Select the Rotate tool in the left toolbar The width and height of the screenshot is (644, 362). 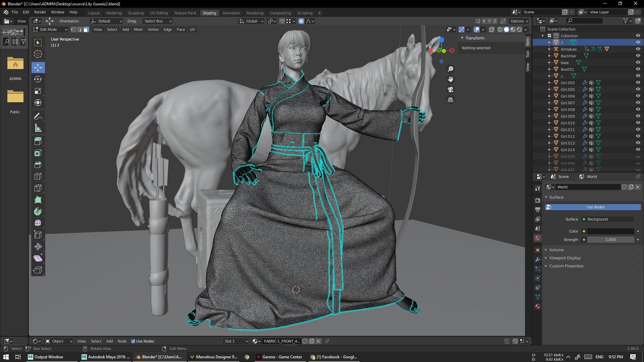[38, 79]
